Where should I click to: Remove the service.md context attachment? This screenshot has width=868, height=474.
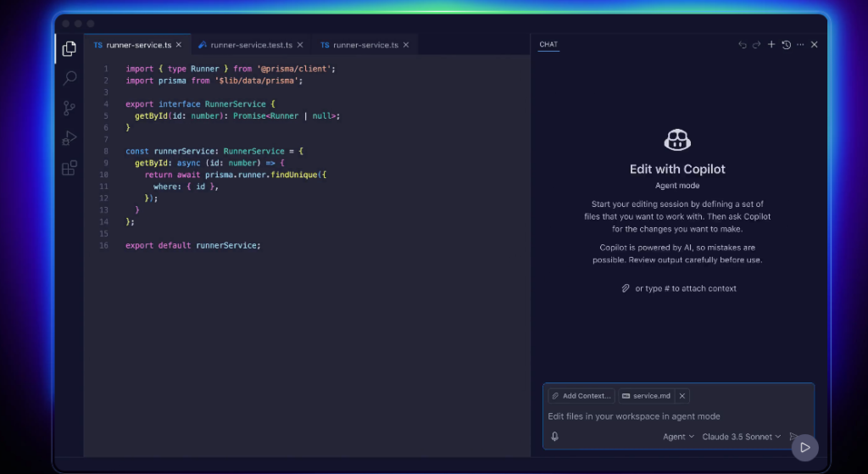682,396
